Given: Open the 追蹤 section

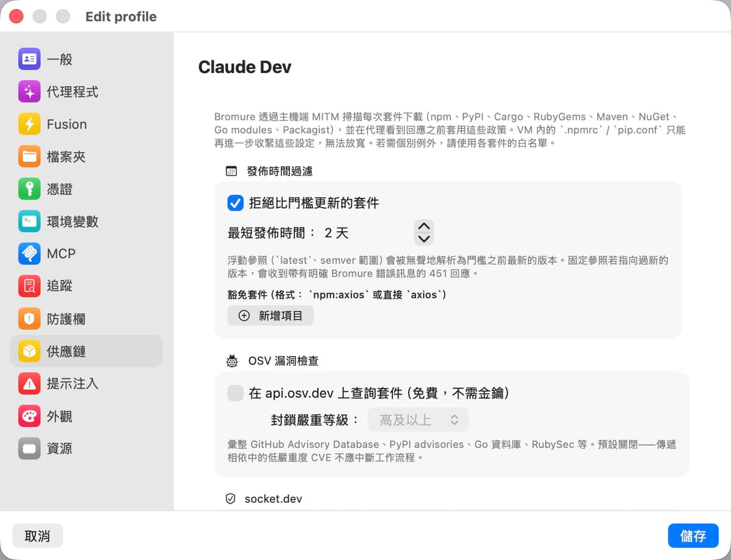Looking at the screenshot, I should click(x=86, y=286).
